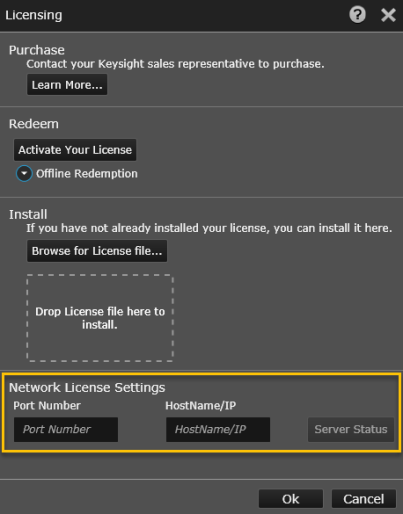The width and height of the screenshot is (403, 514).
Task: Click the Install section heading
Action: tap(28, 214)
